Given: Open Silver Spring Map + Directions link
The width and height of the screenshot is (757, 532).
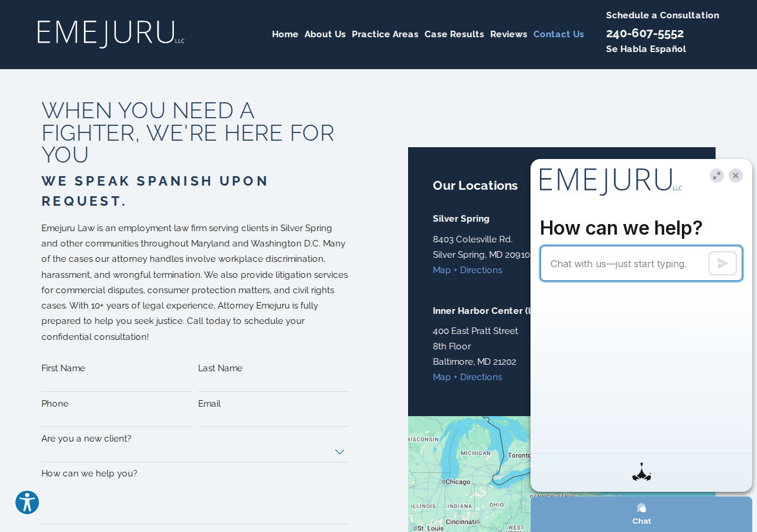Looking at the screenshot, I should click(x=467, y=270).
